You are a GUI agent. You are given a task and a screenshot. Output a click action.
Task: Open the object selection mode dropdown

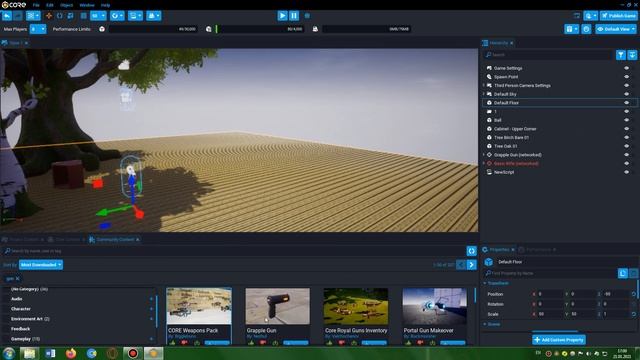pyautogui.click(x=33, y=16)
